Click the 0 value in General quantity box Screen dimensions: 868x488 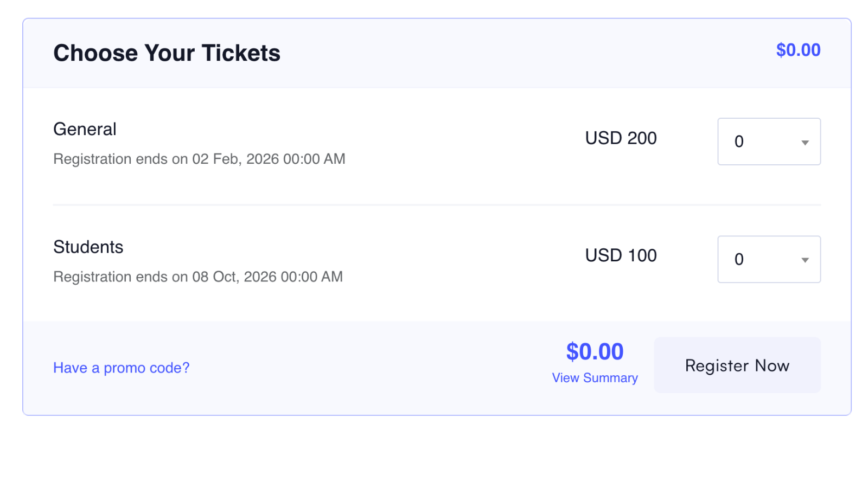[x=738, y=142]
